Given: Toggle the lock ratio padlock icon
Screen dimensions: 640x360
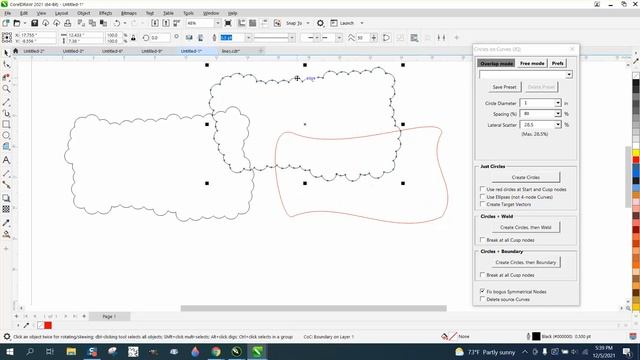Looking at the screenshot, I should [133, 38].
